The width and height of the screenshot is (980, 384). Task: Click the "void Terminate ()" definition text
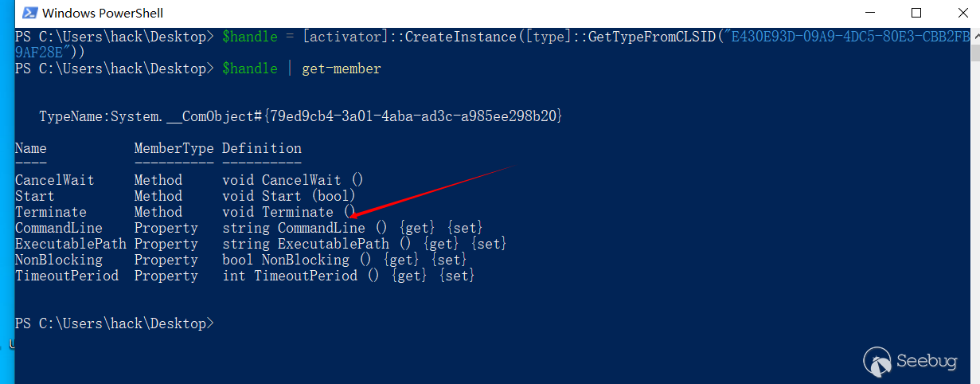(x=289, y=212)
